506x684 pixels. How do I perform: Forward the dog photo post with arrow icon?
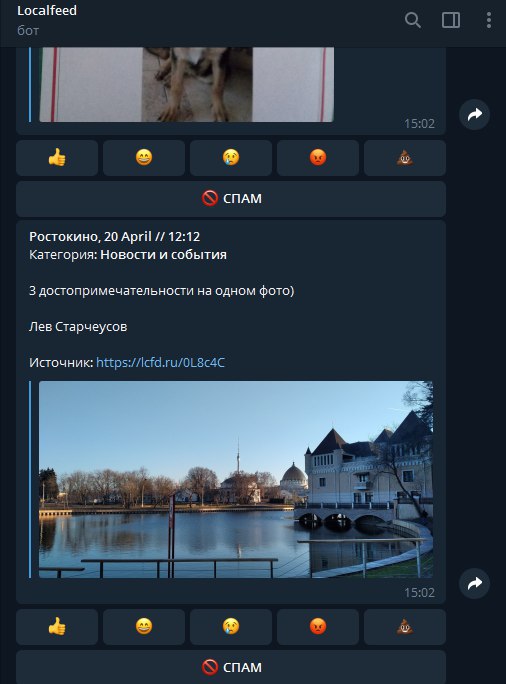(475, 114)
